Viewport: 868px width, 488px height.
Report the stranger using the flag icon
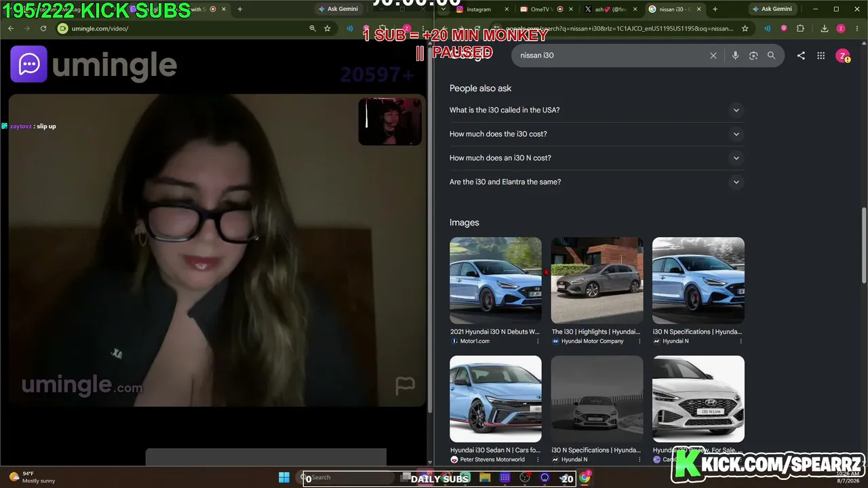(405, 386)
